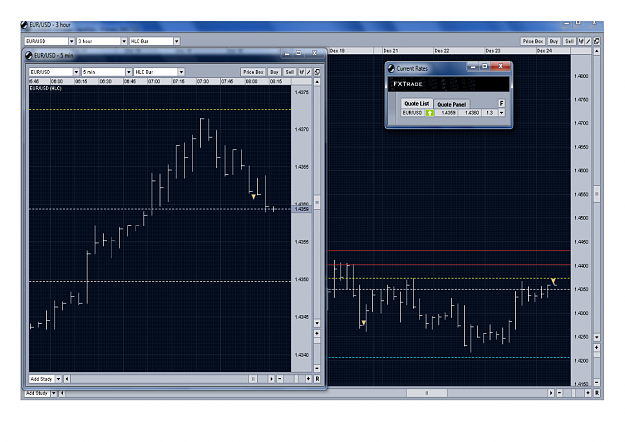Screen dimensions: 625x442
Task: Click orange marker near Dec 18 on 3 hour chart
Action: point(364,323)
